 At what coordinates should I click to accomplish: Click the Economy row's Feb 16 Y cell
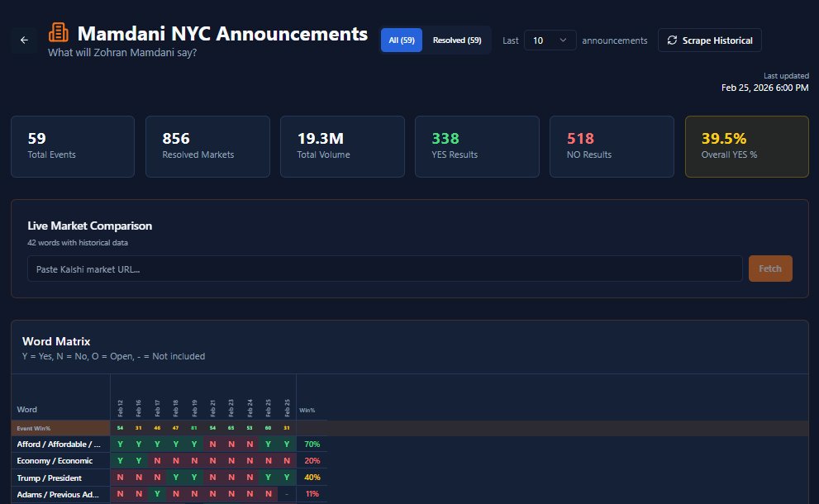[138, 461]
